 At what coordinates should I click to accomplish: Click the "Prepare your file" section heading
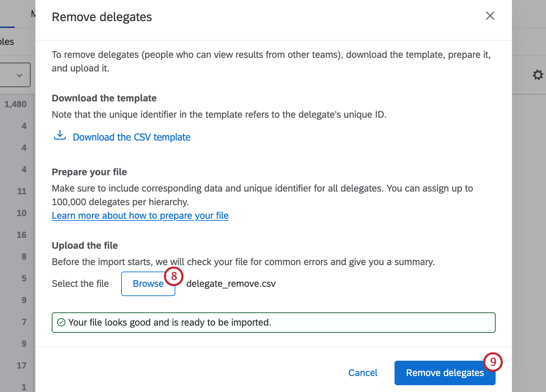pyautogui.click(x=89, y=172)
